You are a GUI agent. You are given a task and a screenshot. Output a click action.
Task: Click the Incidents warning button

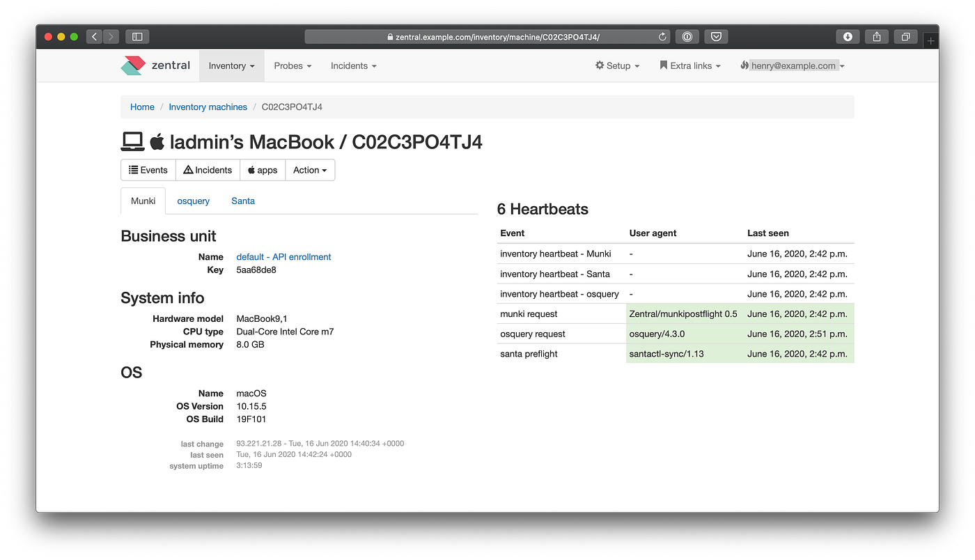click(x=208, y=170)
